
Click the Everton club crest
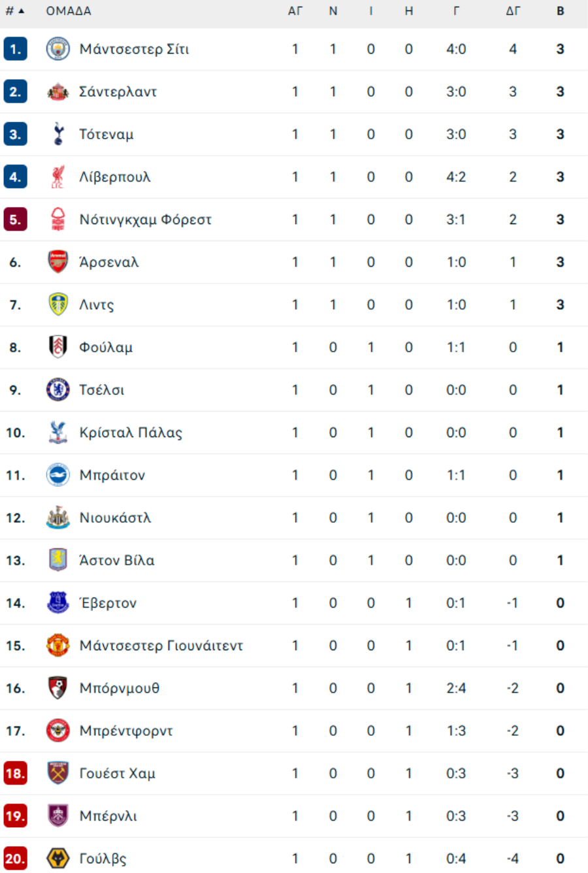pyautogui.click(x=58, y=603)
